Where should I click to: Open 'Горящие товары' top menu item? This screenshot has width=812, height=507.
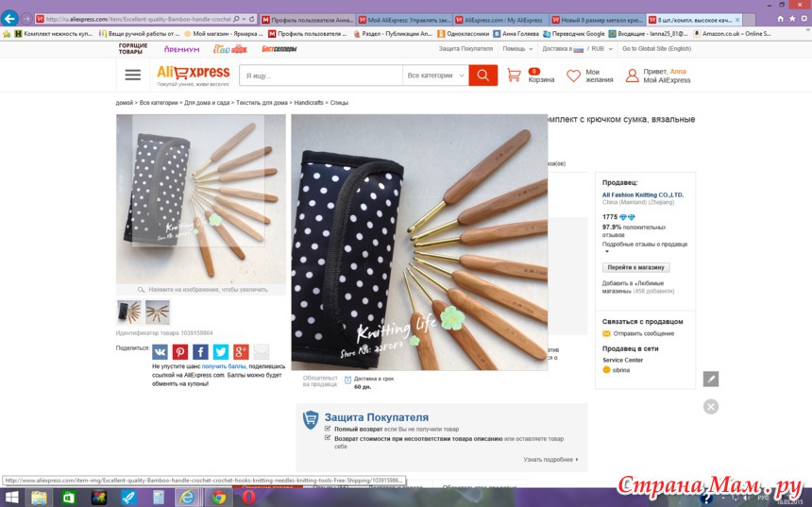point(132,49)
